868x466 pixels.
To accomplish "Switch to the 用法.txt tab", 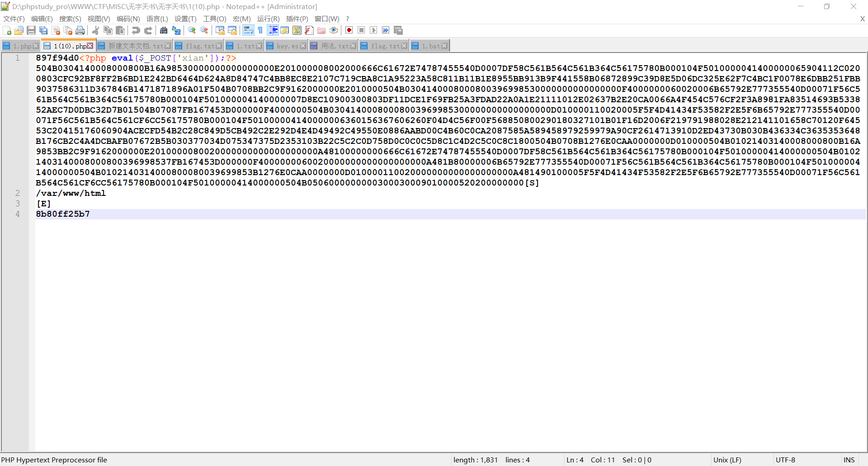I will pyautogui.click(x=333, y=46).
